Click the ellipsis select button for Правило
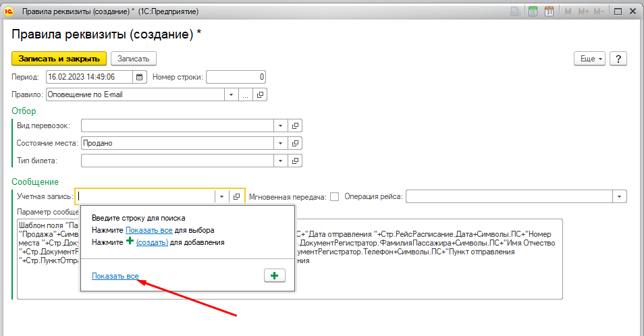The image size is (644, 336). click(246, 95)
